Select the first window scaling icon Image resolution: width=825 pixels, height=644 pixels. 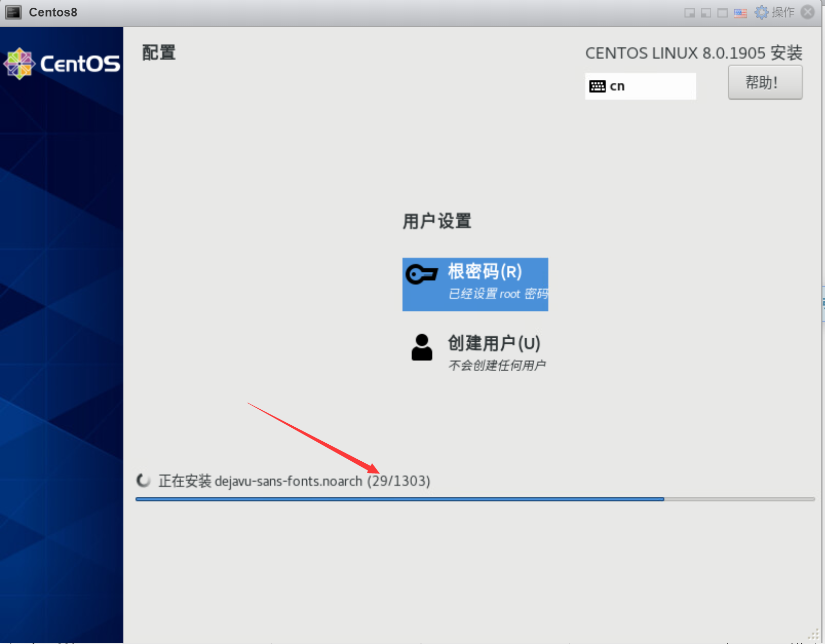point(689,12)
